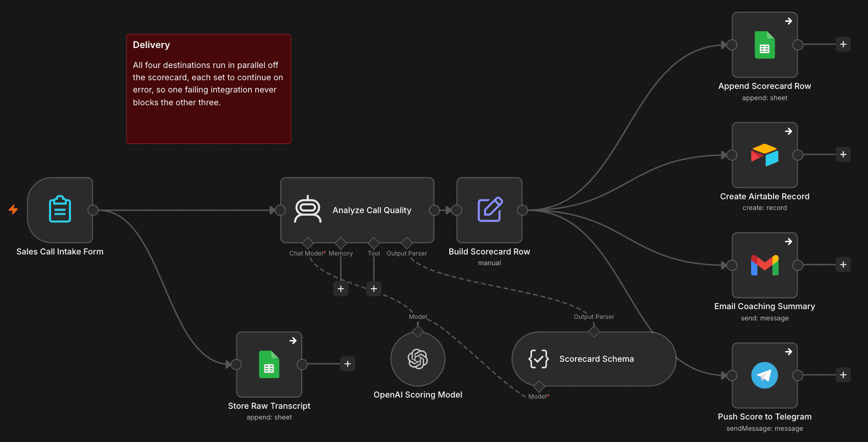Click the 'Analyze Call Quality' node label
Image resolution: width=868 pixels, height=442 pixels.
coord(372,210)
